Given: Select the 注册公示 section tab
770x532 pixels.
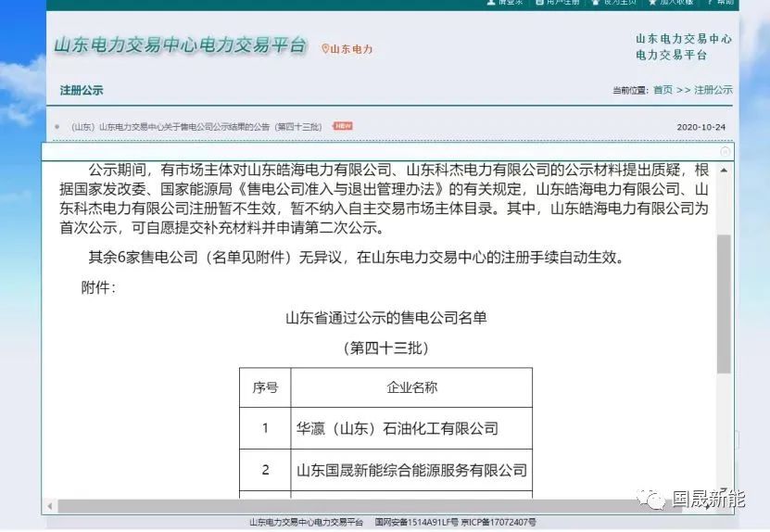Looking at the screenshot, I should [x=82, y=91].
